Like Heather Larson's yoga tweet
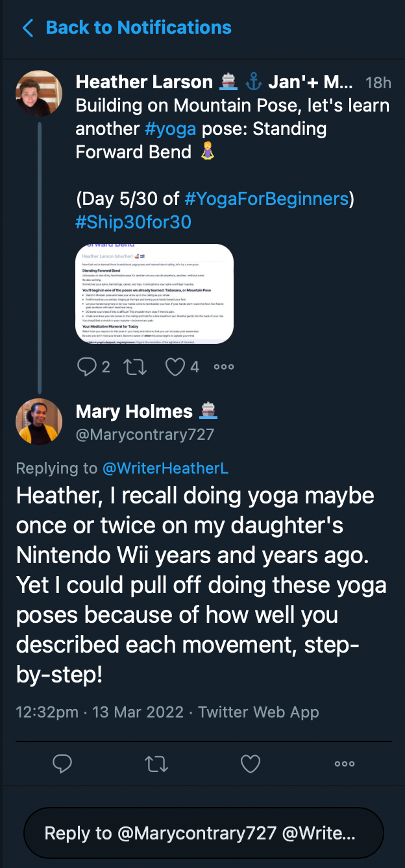 175,367
